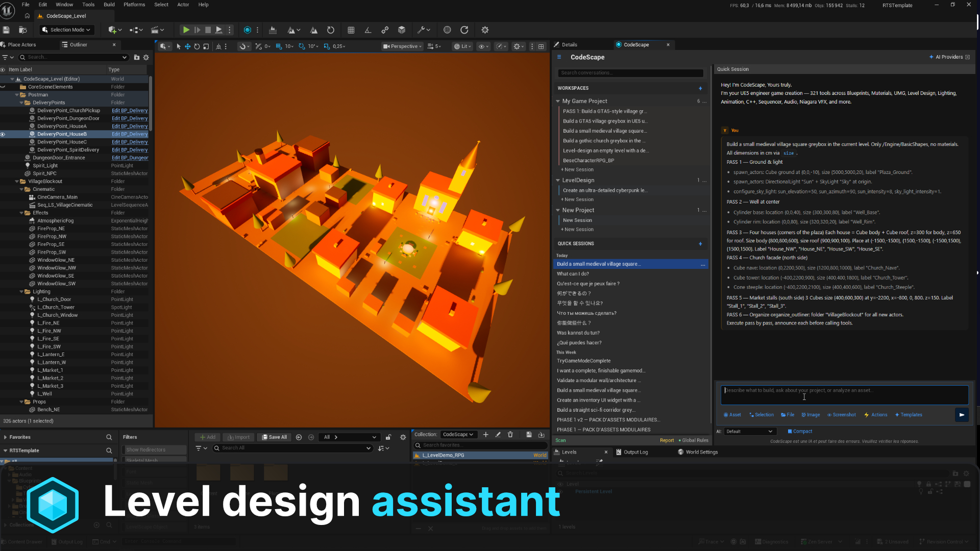Open the Build menu
This screenshot has height=551, width=980.
pyautogui.click(x=109, y=5)
